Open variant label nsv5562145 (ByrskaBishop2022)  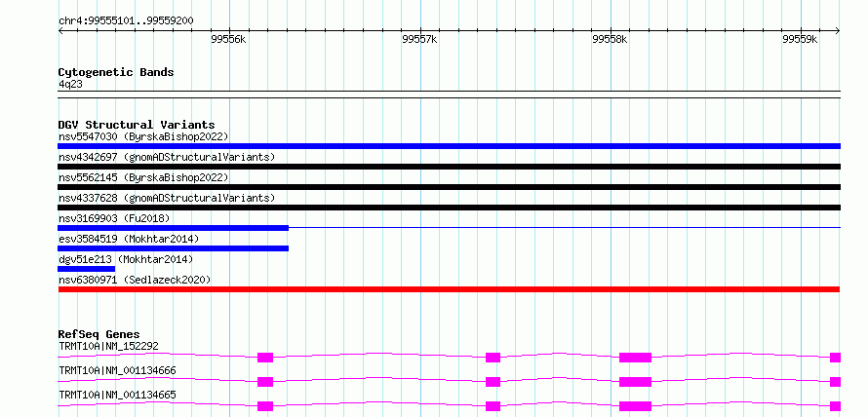143,177
